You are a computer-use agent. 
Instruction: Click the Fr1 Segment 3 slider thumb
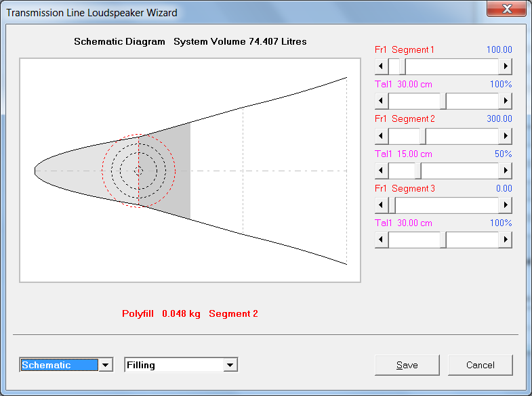[x=392, y=205]
